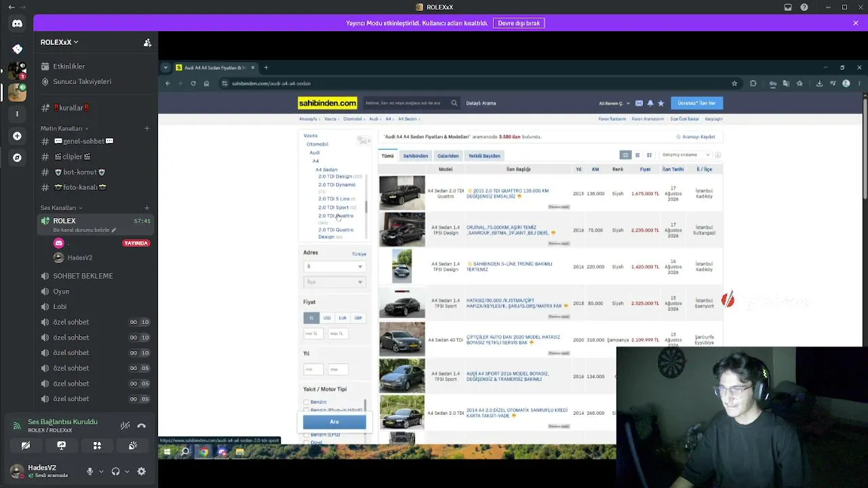The width and height of the screenshot is (868, 488).
Task: Open the Gelişmiş sıralama sort dropdown
Action: click(x=686, y=155)
